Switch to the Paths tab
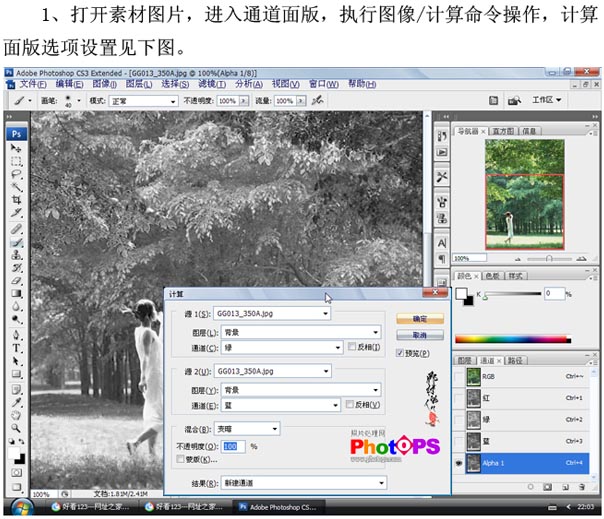 pyautogui.click(x=515, y=360)
